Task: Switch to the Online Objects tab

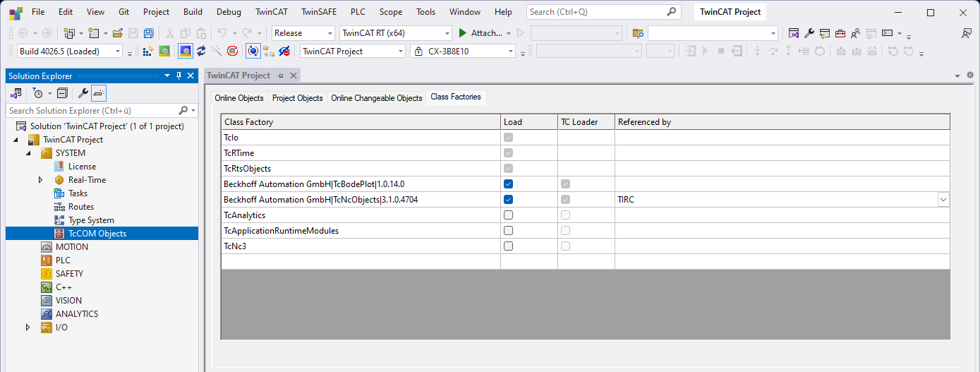Action: (239, 98)
